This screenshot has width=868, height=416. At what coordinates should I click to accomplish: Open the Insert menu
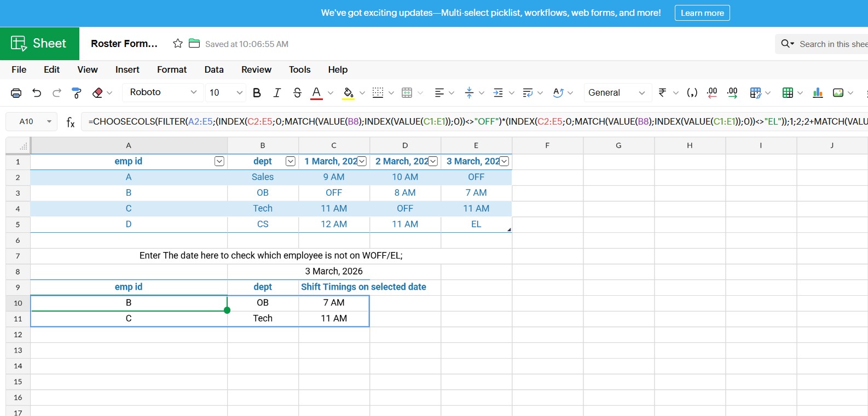tap(127, 69)
